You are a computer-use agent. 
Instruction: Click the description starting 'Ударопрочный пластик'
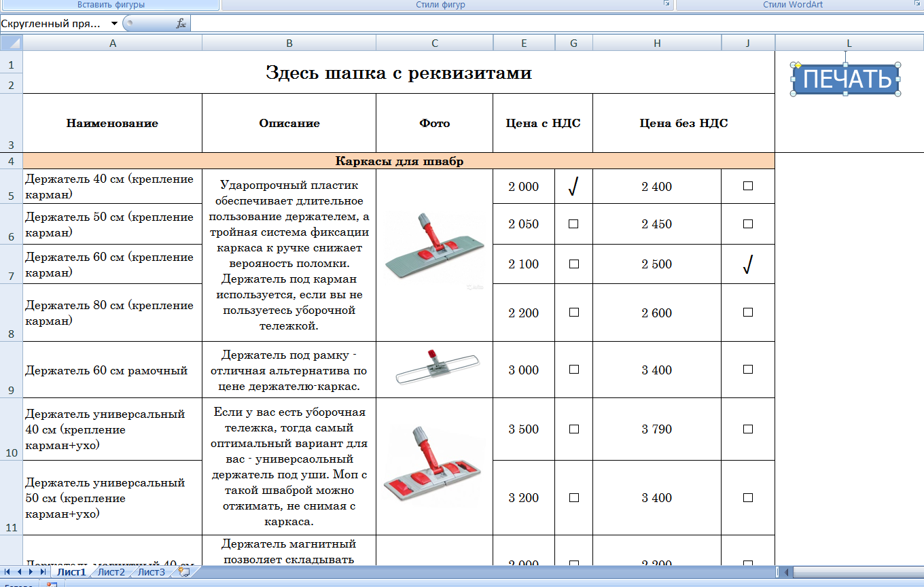coord(289,255)
